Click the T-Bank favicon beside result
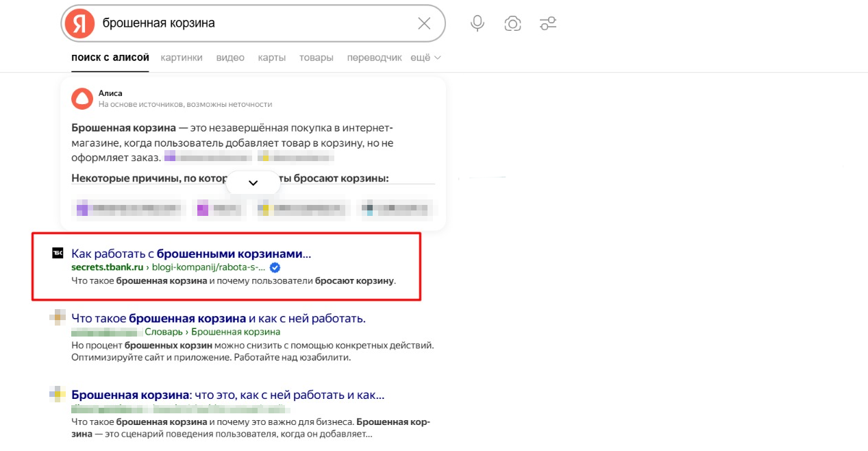 pyautogui.click(x=58, y=254)
